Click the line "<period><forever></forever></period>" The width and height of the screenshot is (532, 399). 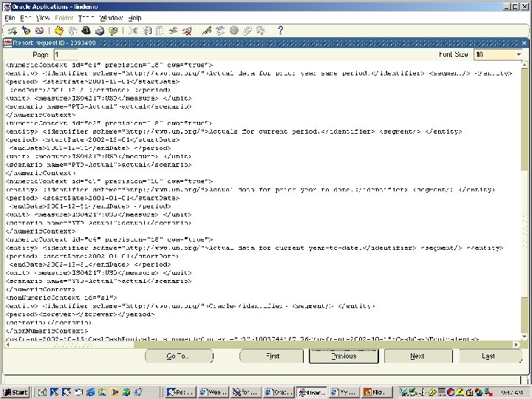coord(80,315)
